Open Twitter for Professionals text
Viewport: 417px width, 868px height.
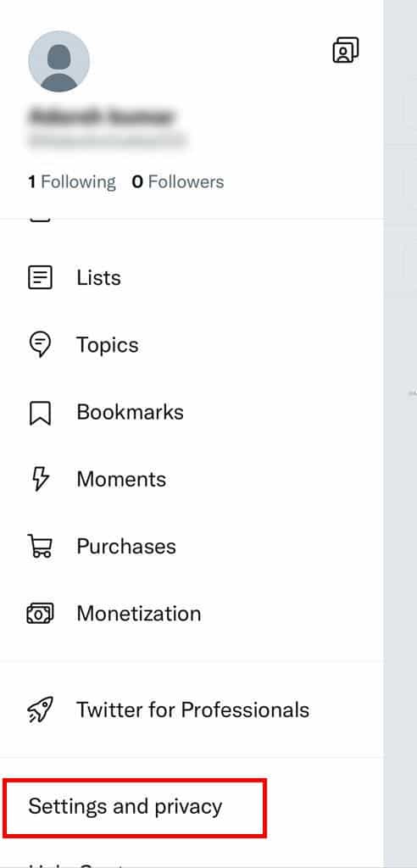coord(192,709)
